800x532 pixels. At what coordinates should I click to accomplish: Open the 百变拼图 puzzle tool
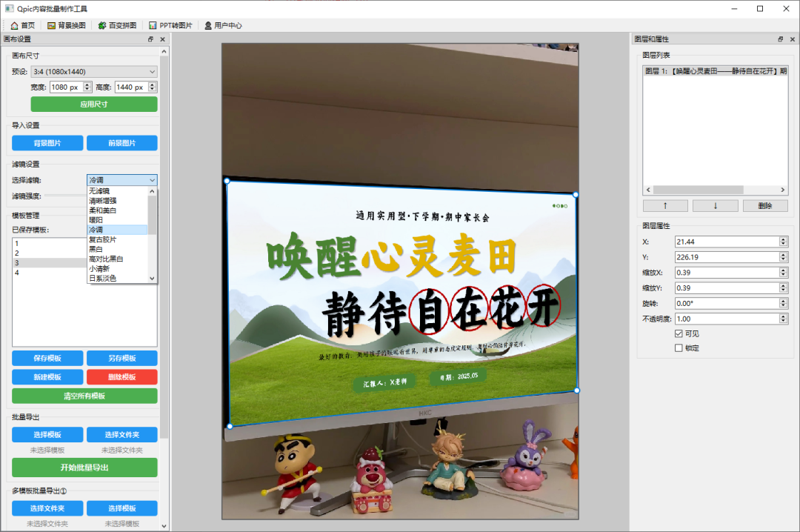pos(117,25)
